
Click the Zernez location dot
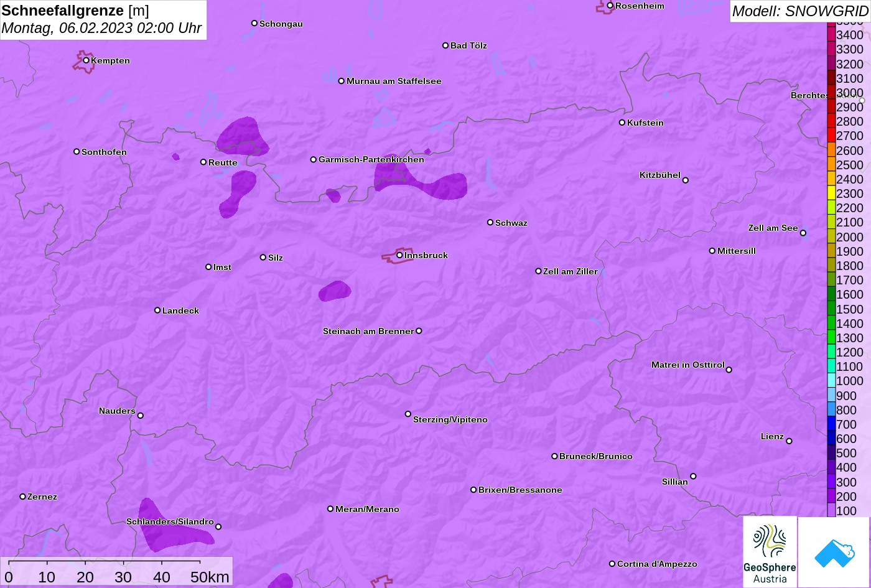(23, 497)
